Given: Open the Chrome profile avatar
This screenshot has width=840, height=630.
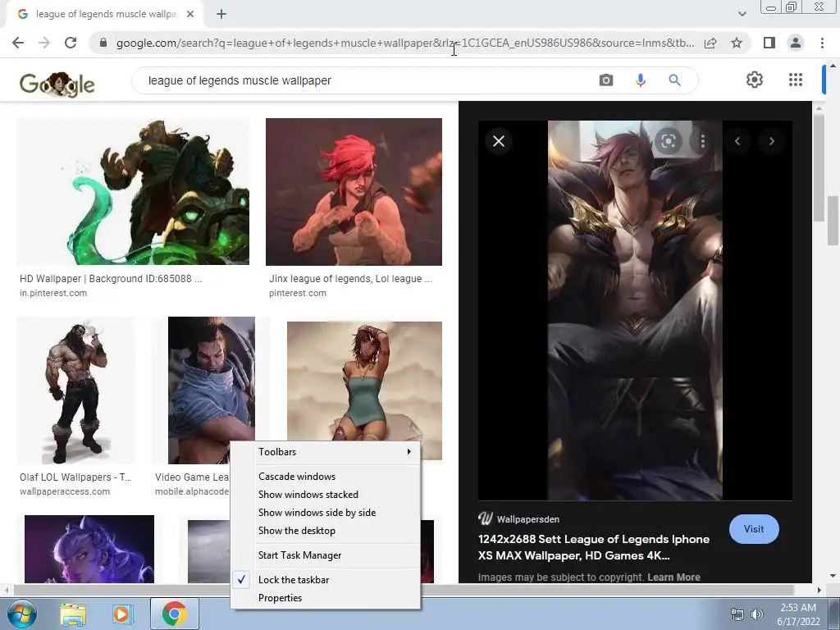Looking at the screenshot, I should point(796,43).
